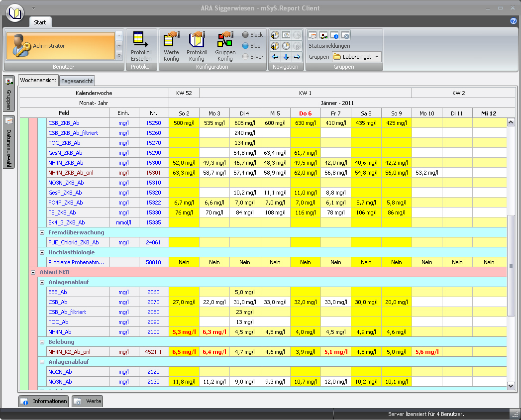The height and width of the screenshot is (420, 521).
Task: Choose the Silver color theme
Action: [252, 57]
